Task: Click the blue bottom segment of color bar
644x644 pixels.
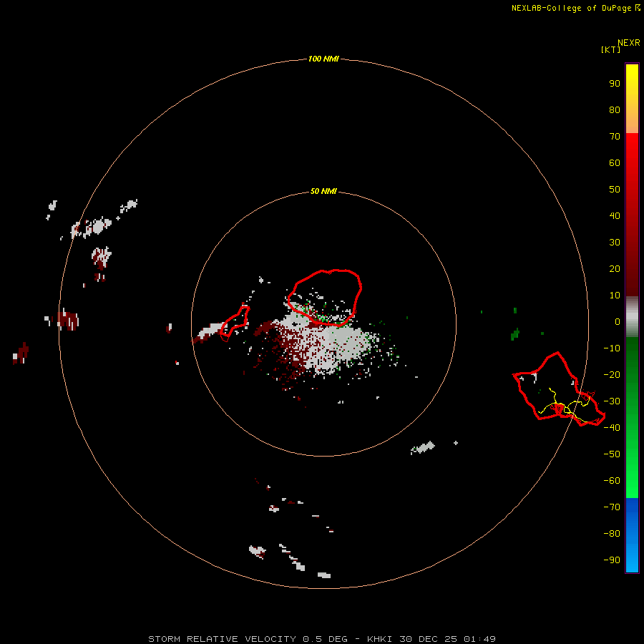Action: (x=632, y=535)
